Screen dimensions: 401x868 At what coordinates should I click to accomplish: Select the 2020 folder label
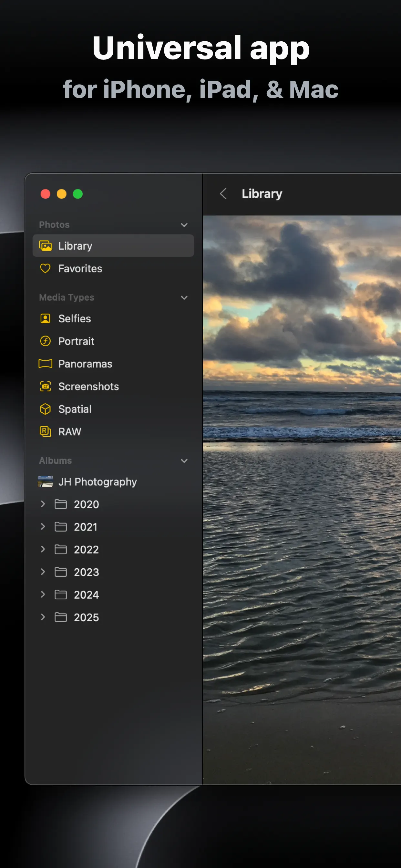tap(86, 504)
